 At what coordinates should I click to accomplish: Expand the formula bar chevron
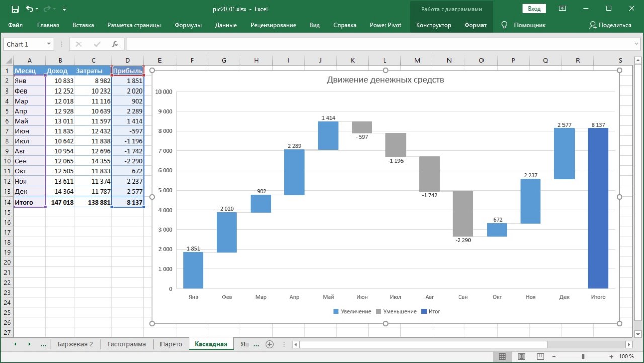[x=636, y=44]
